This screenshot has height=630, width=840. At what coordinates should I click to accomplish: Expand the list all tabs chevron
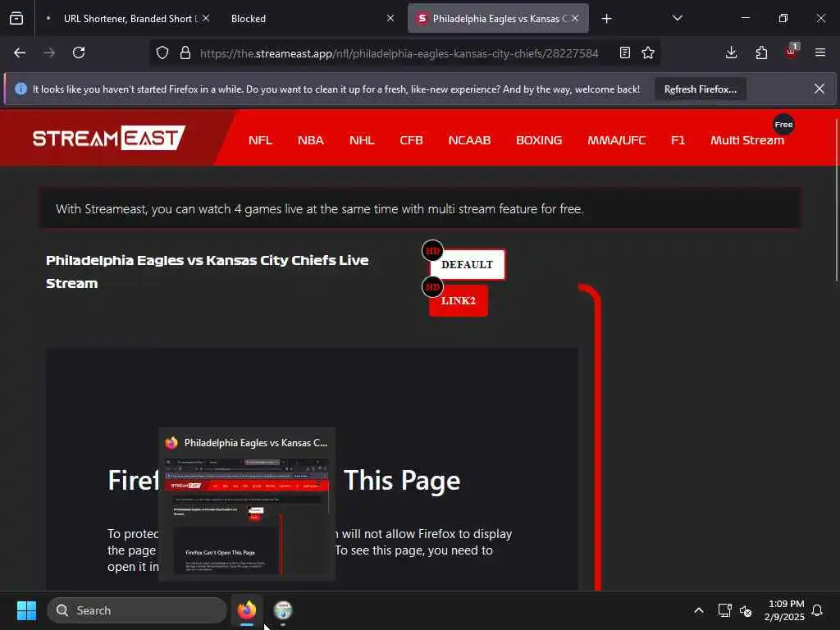tap(677, 18)
